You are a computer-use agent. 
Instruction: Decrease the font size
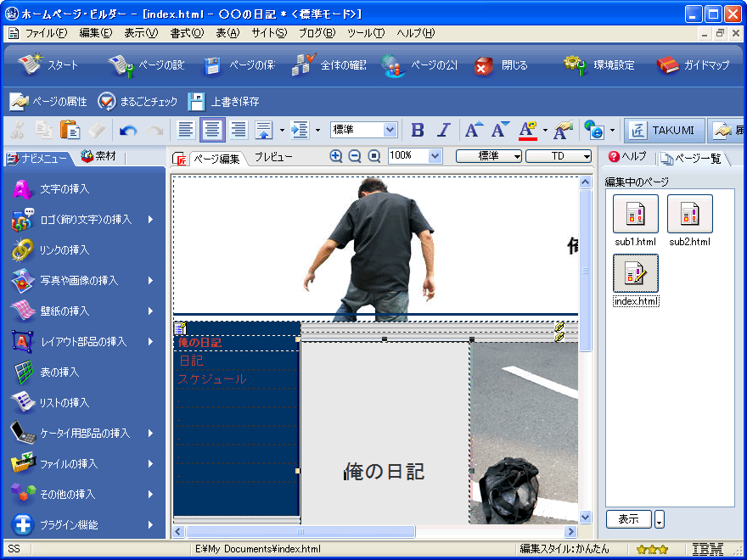pos(501,130)
